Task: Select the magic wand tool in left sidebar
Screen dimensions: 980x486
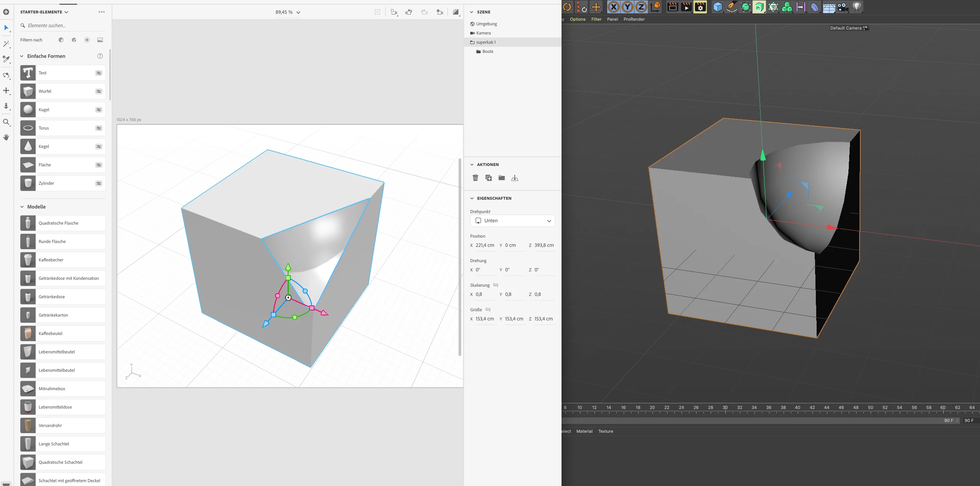Action: [x=6, y=44]
